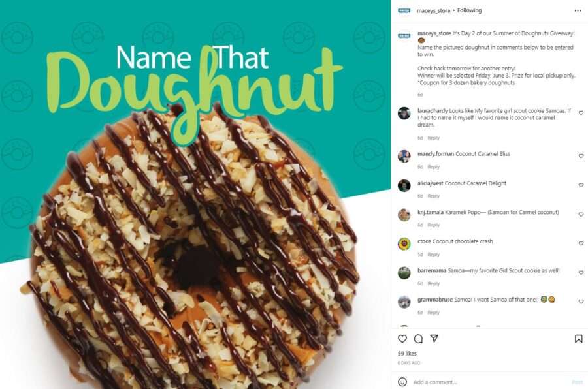View the 59 likes list
Viewport: 588px width, 389px height.
[407, 353]
